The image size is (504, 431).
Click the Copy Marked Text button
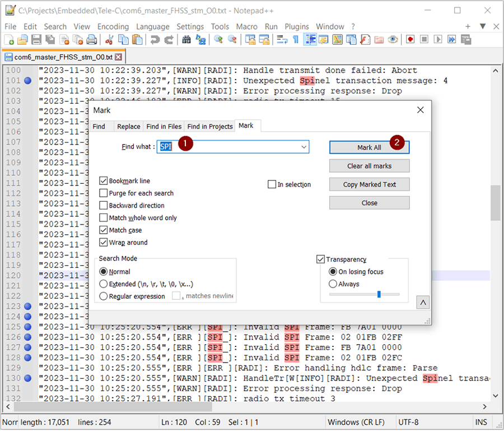(x=370, y=184)
